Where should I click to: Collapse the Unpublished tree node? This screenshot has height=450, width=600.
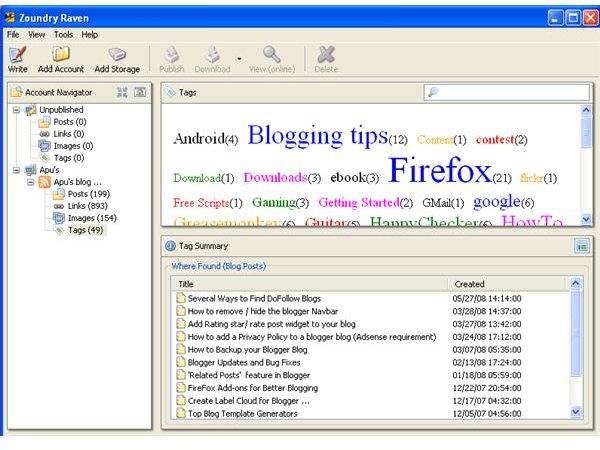16,110
